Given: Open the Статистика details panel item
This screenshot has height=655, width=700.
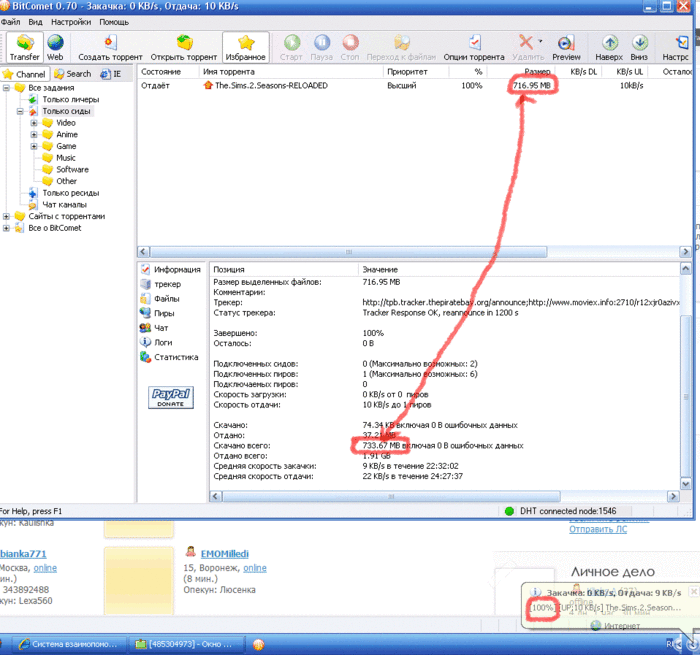Looking at the screenshot, I should tap(176, 358).
